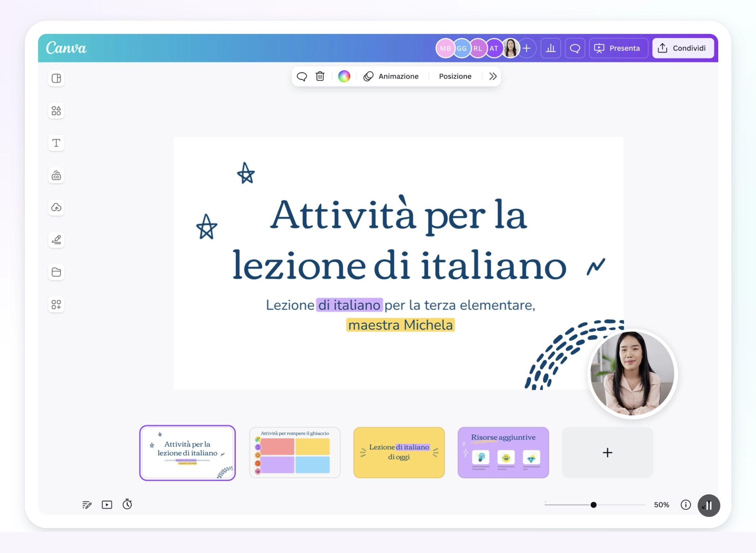Click the presenter video bubble
The image size is (756, 553).
tap(633, 374)
